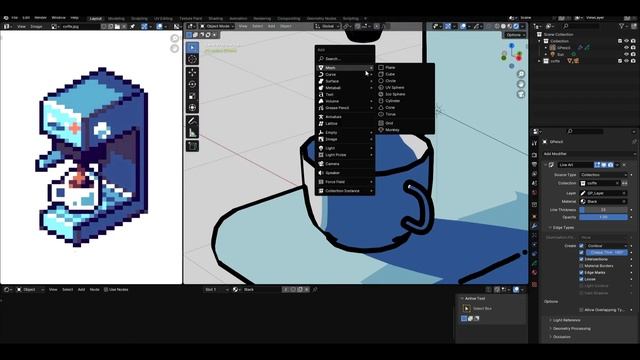
Task: Switch to the Layout workspace tab
Action: coord(96,18)
